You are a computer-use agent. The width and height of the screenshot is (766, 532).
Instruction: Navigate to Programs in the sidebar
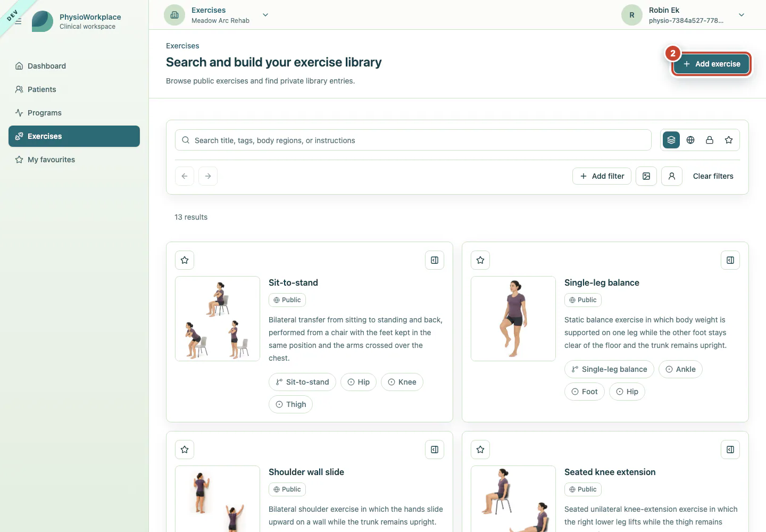coord(74,113)
